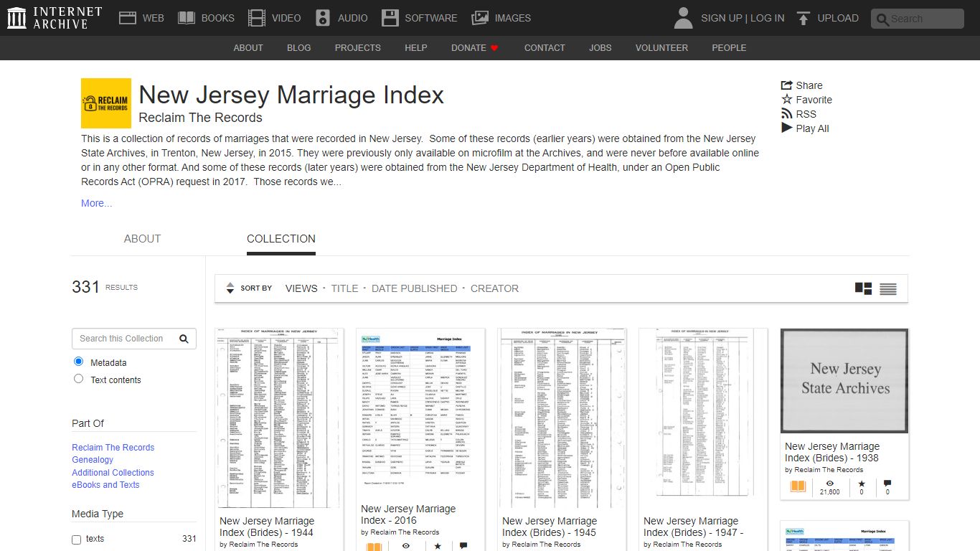The image size is (980, 551).
Task: Click the Favorite star icon
Action: pyautogui.click(x=787, y=100)
